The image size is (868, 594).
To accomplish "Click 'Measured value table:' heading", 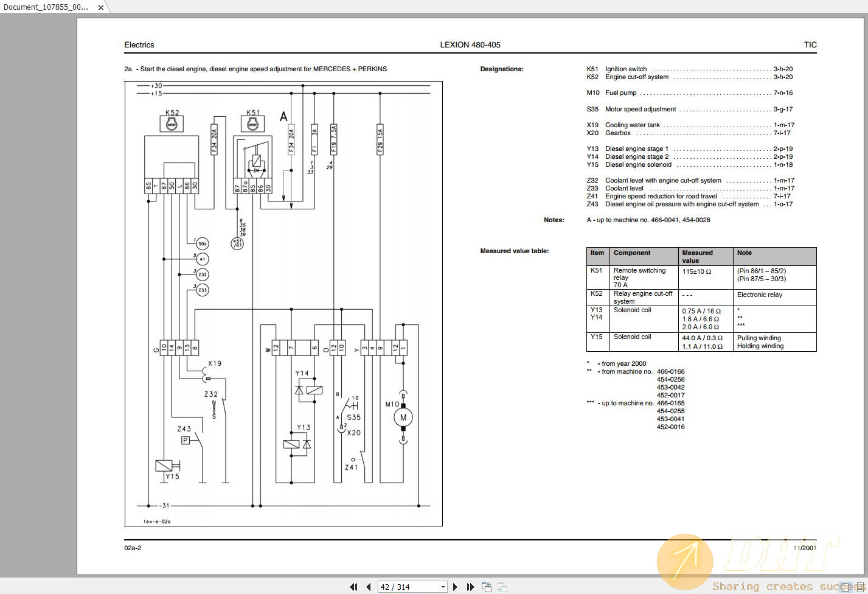I will click(x=515, y=251).
